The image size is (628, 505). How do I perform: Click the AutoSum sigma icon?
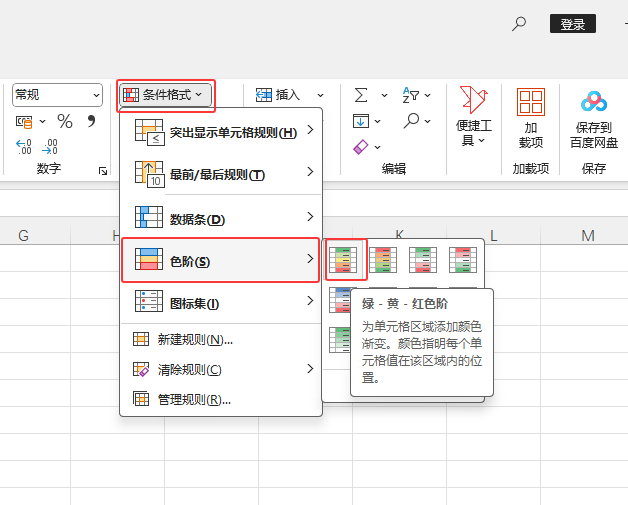click(x=361, y=95)
